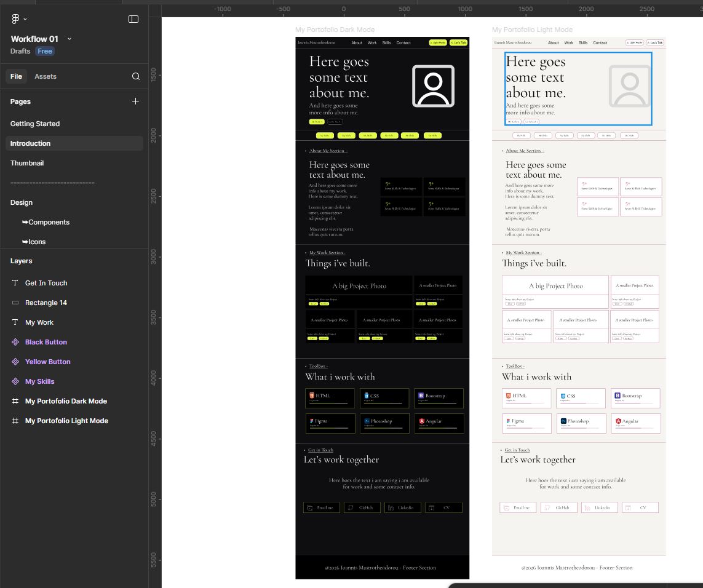Image resolution: width=703 pixels, height=588 pixels.
Task: Click the component icon beside Black Button
Action: click(x=15, y=342)
